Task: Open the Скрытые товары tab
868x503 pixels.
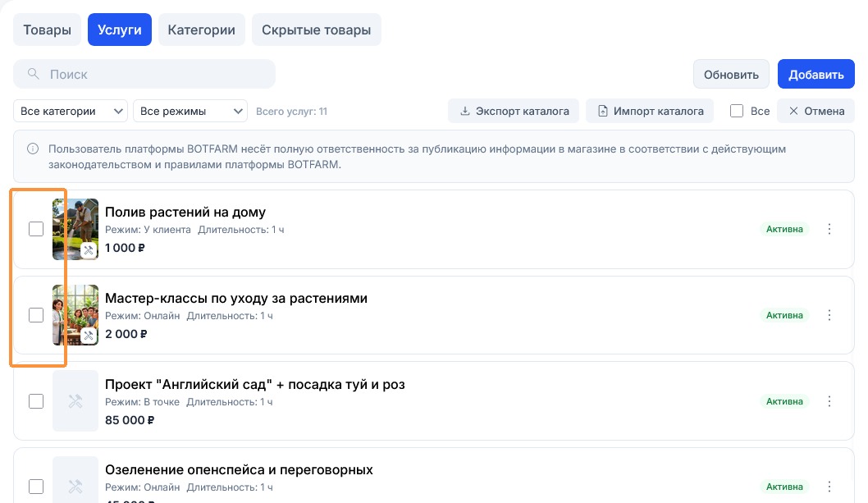Action: coord(316,30)
